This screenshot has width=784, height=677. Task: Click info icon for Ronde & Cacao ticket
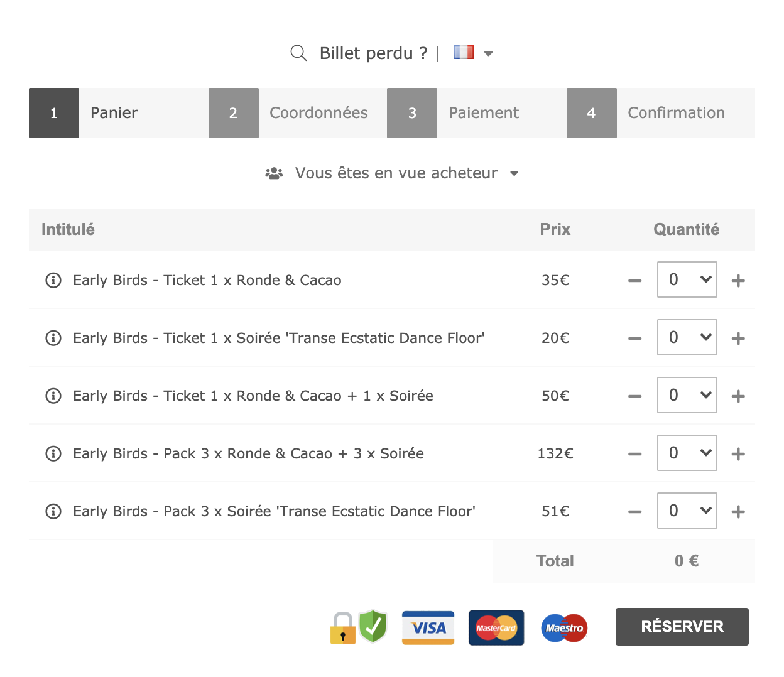53,280
